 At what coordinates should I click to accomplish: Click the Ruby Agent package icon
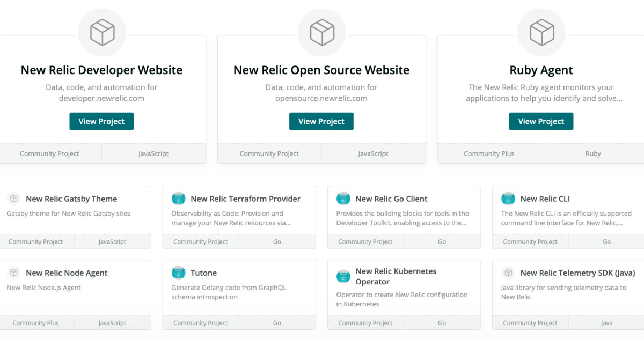click(541, 32)
